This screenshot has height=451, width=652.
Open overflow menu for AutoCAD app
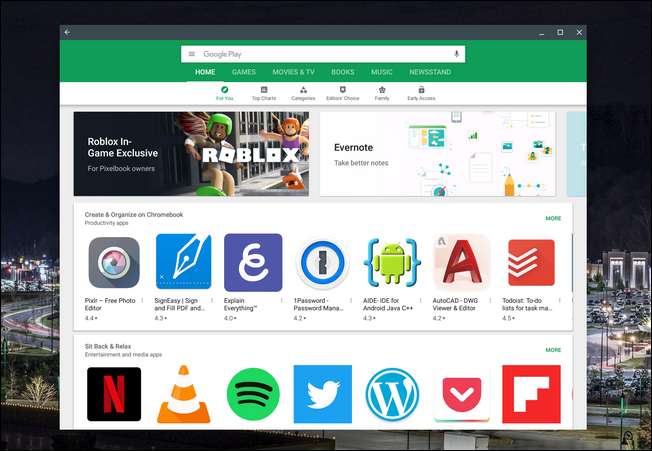tap(490, 300)
